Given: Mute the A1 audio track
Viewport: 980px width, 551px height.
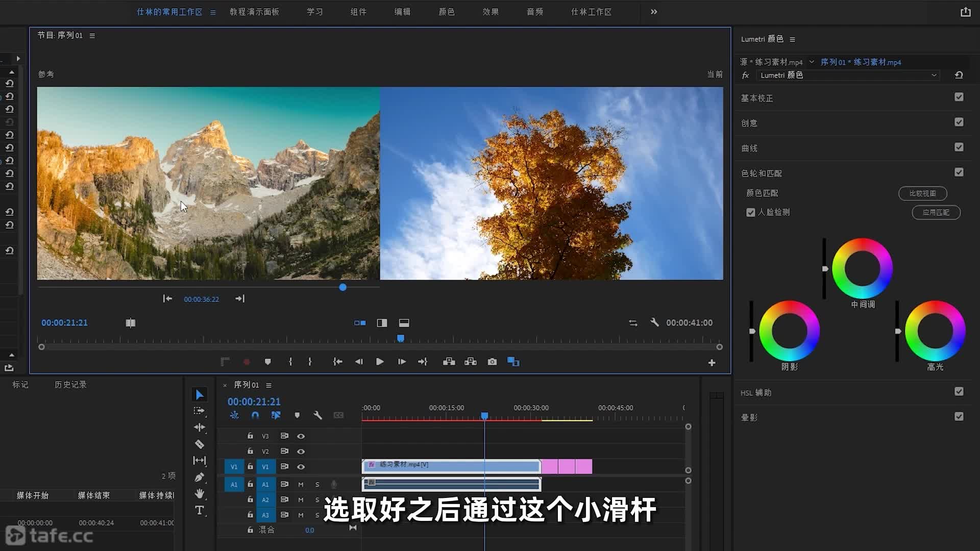Looking at the screenshot, I should point(301,485).
